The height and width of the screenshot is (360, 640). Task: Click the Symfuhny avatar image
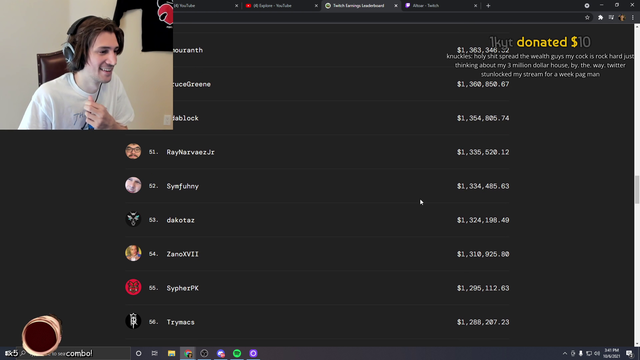pyautogui.click(x=133, y=185)
